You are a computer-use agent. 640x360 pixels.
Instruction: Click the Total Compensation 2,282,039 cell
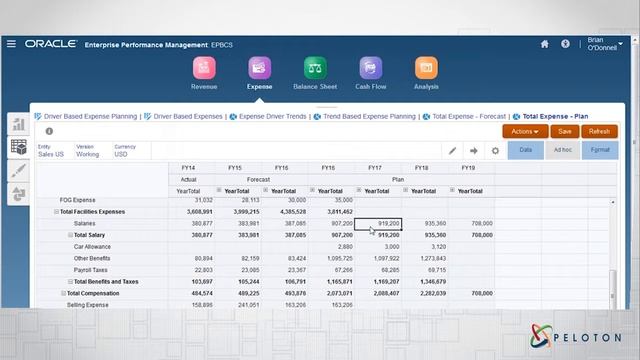click(x=425, y=293)
